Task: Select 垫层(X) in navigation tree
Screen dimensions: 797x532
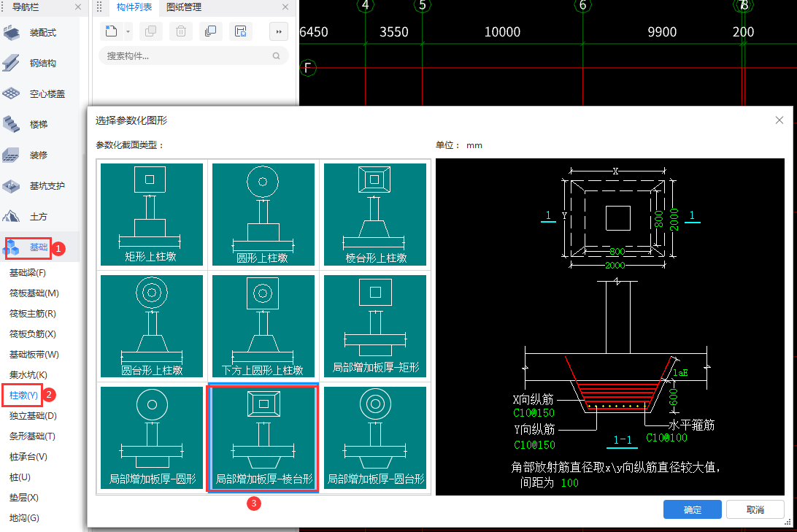Action: click(x=24, y=498)
